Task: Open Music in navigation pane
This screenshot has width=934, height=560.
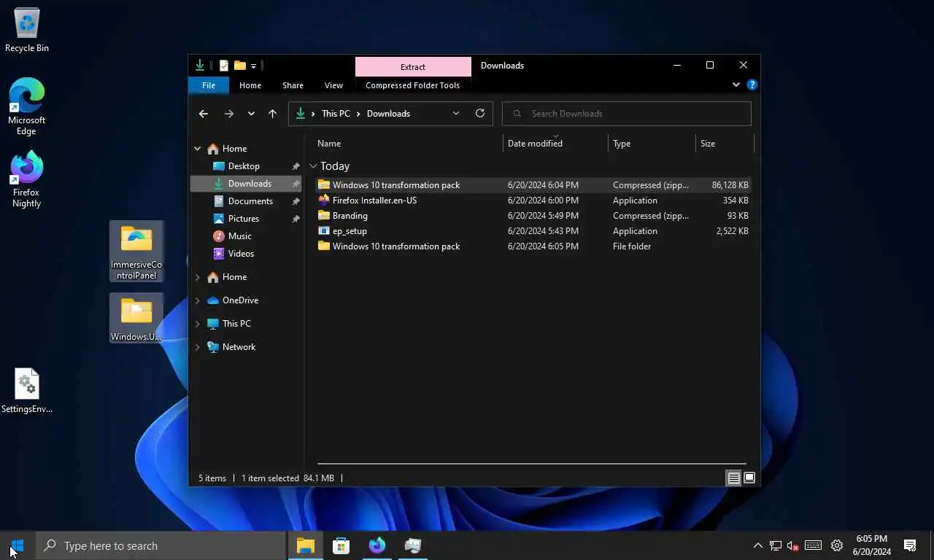Action: [x=239, y=236]
